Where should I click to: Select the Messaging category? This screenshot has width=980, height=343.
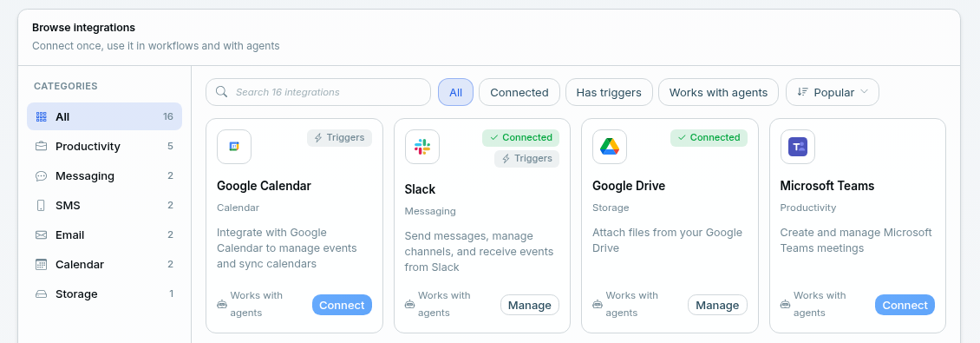104,176
